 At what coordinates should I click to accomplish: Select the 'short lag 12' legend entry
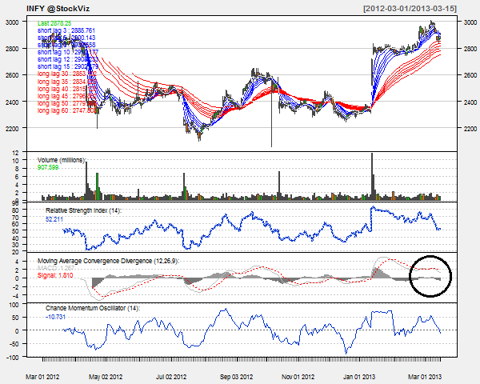[x=68, y=59]
